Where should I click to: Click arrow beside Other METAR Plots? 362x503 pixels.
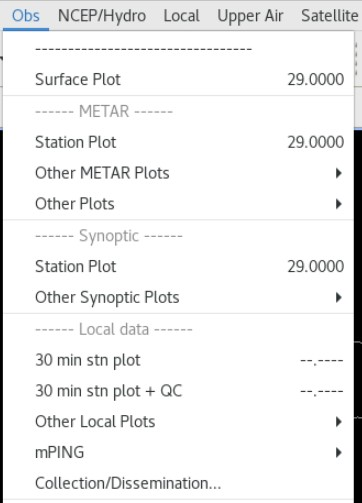[339, 173]
